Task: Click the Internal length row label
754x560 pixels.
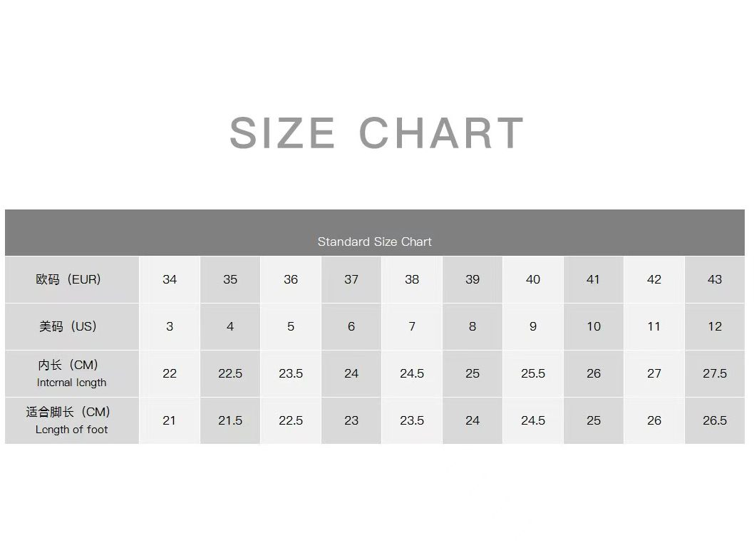Action: (x=71, y=373)
